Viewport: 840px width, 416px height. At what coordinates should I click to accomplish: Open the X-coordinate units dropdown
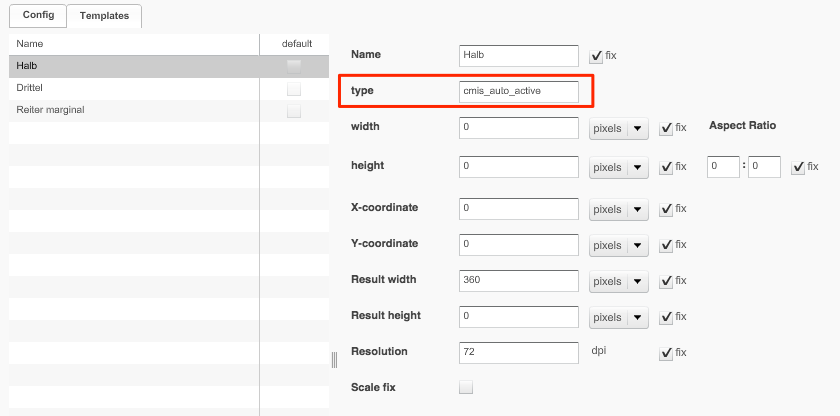pyautogui.click(x=619, y=209)
